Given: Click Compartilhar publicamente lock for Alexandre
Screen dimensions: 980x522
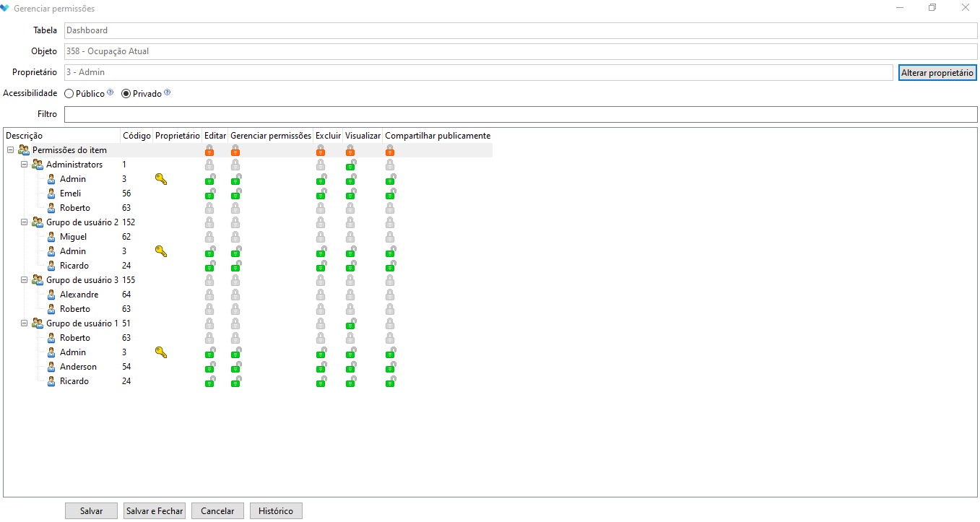Looking at the screenshot, I should tap(390, 295).
